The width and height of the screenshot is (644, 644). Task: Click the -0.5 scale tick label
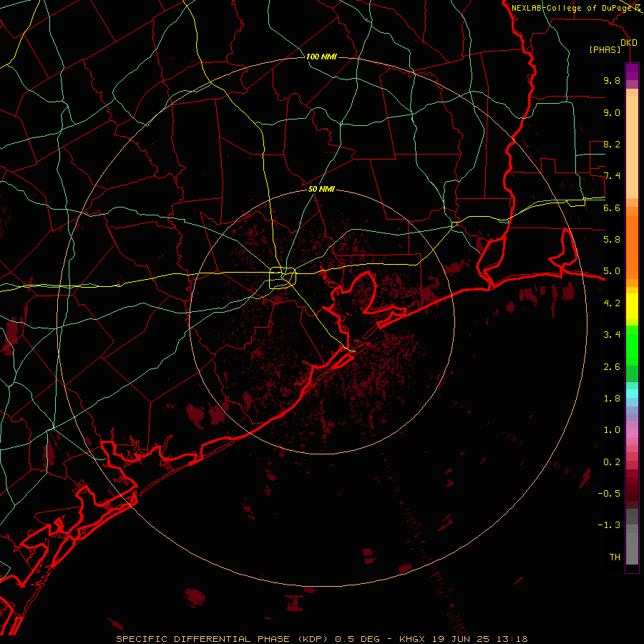tap(609, 494)
